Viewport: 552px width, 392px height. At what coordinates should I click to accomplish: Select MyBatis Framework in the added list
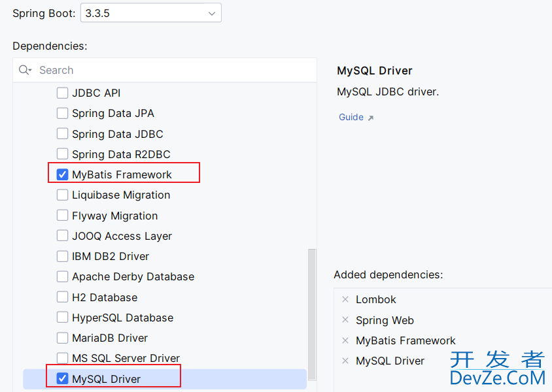[405, 340]
